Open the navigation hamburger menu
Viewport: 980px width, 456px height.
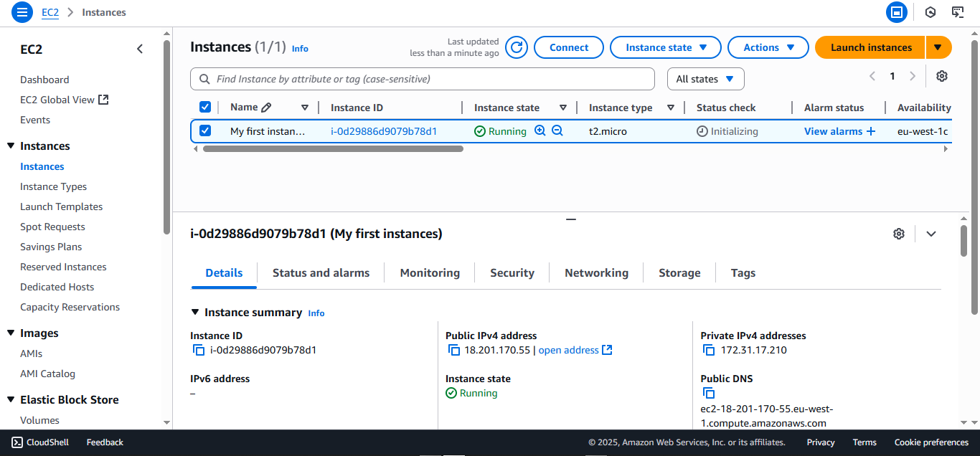click(x=22, y=12)
